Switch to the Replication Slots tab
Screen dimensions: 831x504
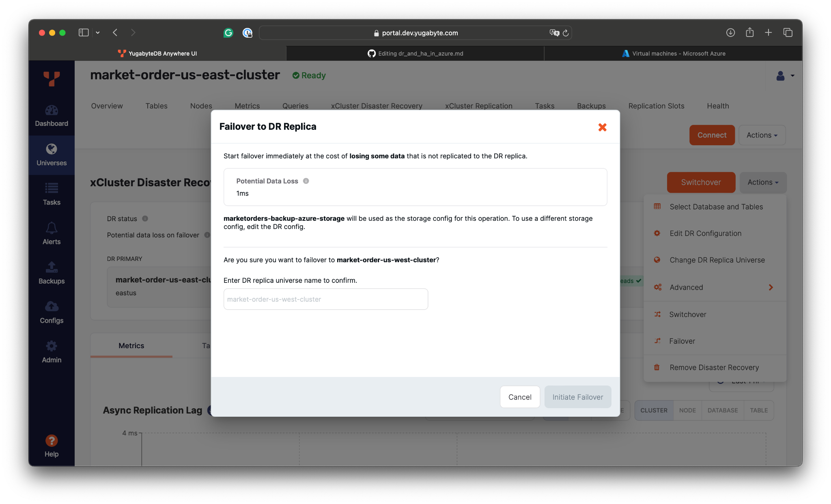pos(656,106)
